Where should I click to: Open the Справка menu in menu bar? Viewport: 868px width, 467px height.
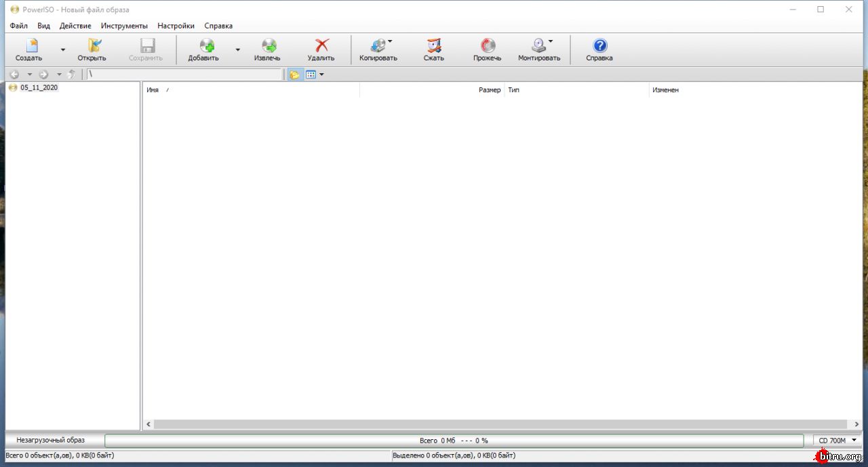point(218,26)
